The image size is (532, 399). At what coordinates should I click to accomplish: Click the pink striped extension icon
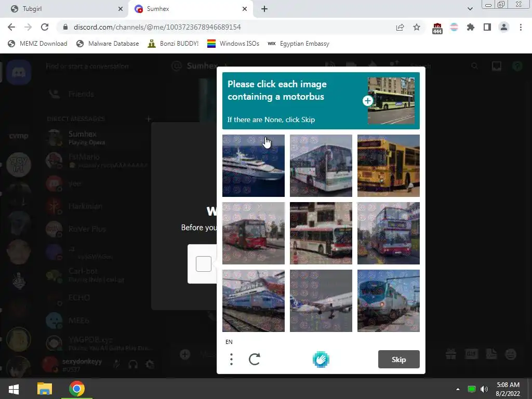click(x=454, y=27)
